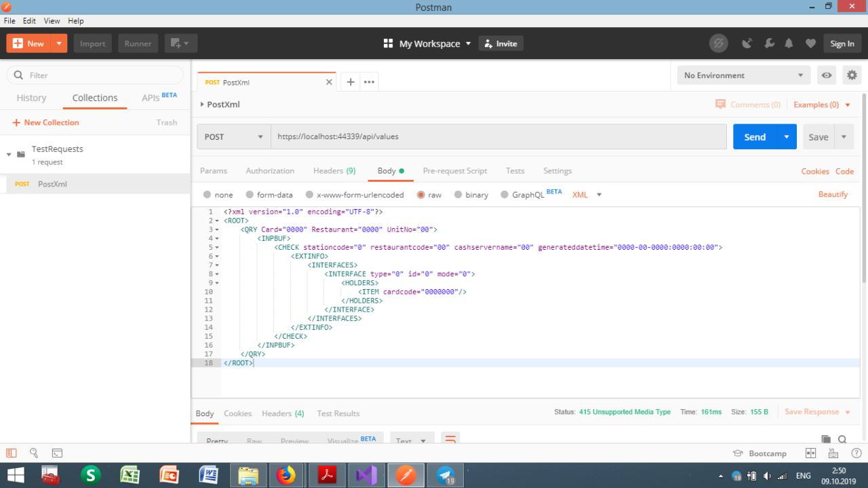
Task: Click the response search magnifier icon
Action: coord(842,440)
